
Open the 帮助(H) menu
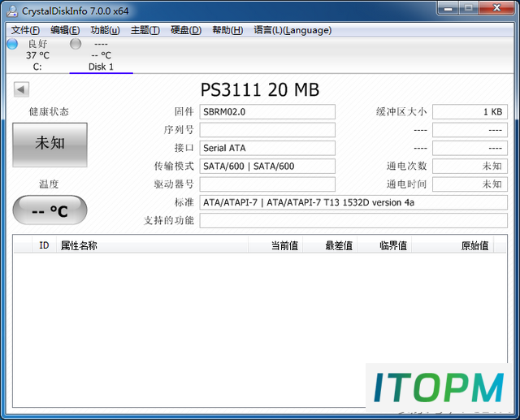tap(227, 30)
